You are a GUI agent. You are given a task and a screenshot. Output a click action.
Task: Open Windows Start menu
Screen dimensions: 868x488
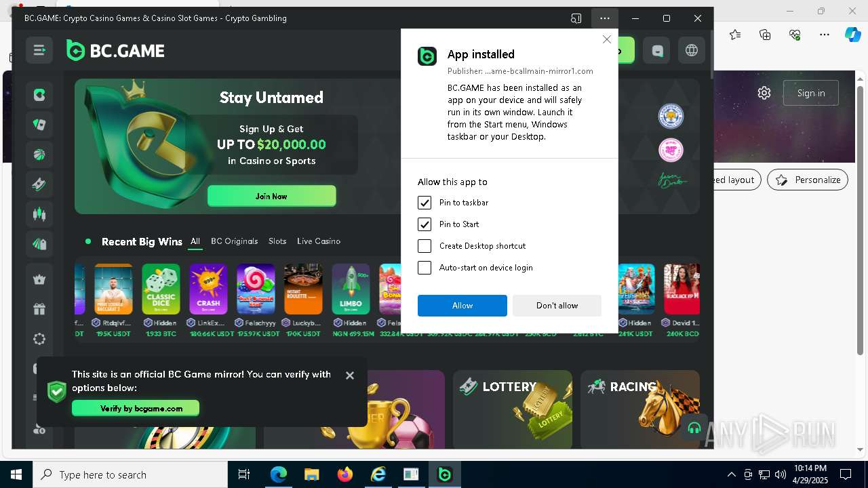[x=16, y=474]
